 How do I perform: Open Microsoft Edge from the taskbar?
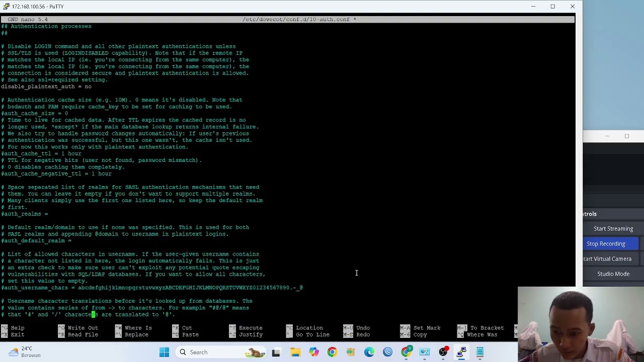click(x=369, y=352)
